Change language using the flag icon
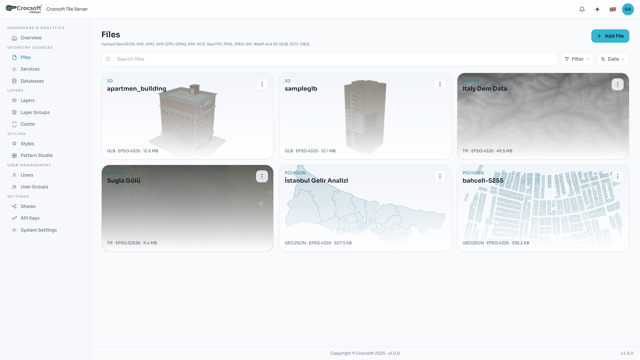The width and height of the screenshot is (640, 360). 612,9
